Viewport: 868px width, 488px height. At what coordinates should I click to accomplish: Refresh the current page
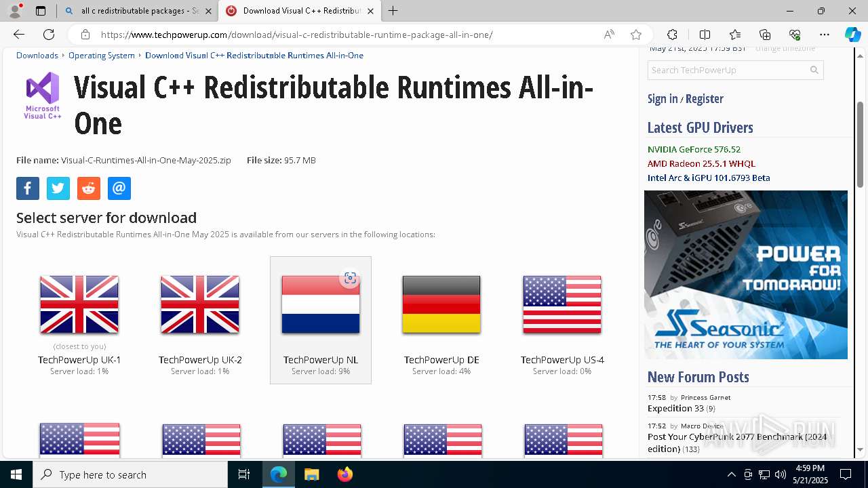(x=49, y=35)
